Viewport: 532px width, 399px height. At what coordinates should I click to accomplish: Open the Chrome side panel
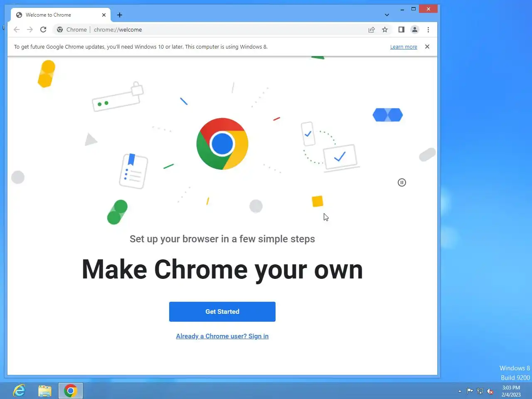(x=401, y=30)
